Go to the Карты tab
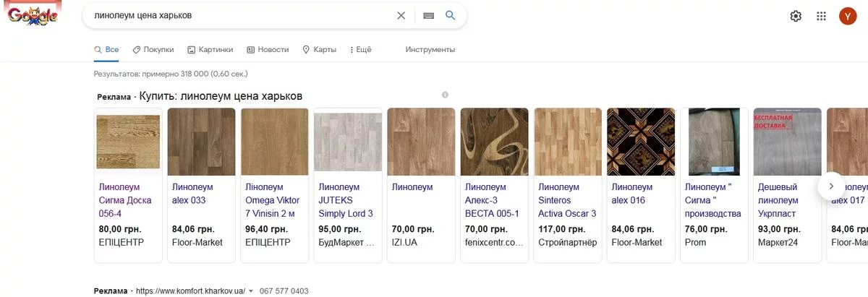 [x=319, y=50]
